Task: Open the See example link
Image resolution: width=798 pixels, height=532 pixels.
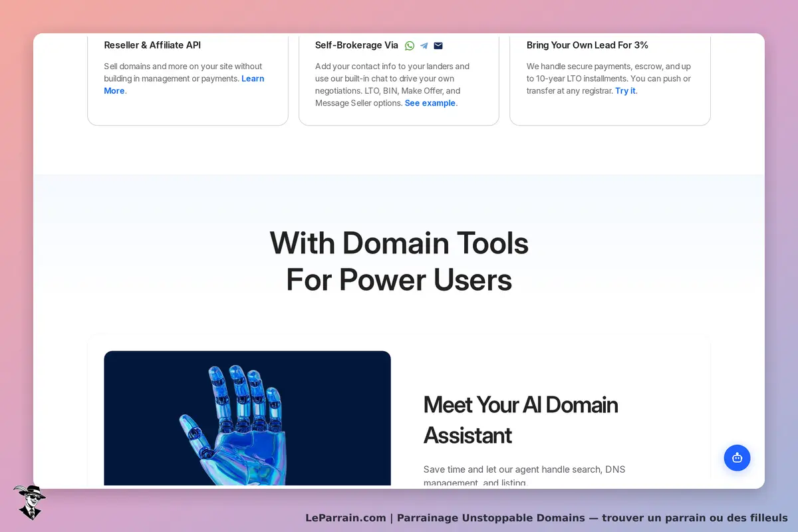Action: point(430,103)
